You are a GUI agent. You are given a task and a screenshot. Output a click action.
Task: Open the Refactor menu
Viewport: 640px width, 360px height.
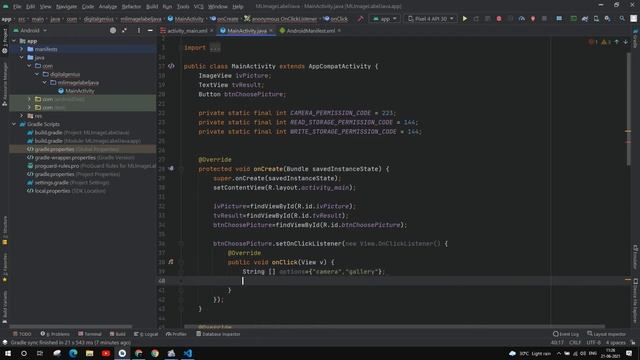pos(131,7)
